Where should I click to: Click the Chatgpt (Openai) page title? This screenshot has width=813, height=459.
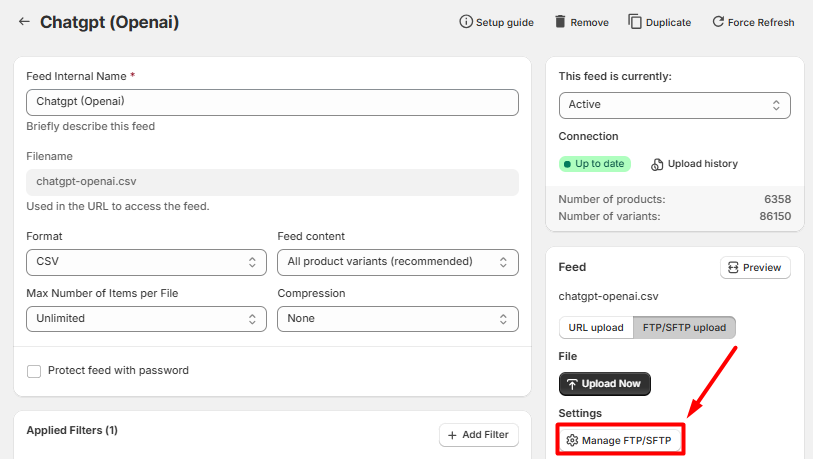[109, 22]
